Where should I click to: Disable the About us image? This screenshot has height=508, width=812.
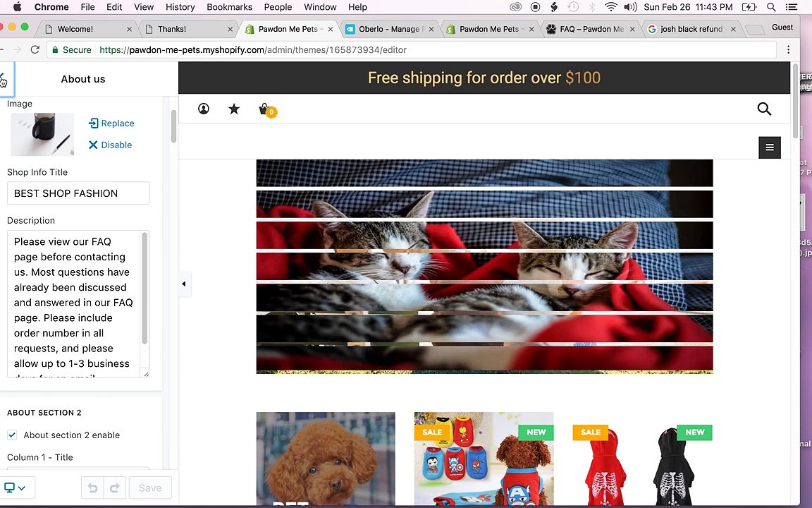pyautogui.click(x=110, y=145)
